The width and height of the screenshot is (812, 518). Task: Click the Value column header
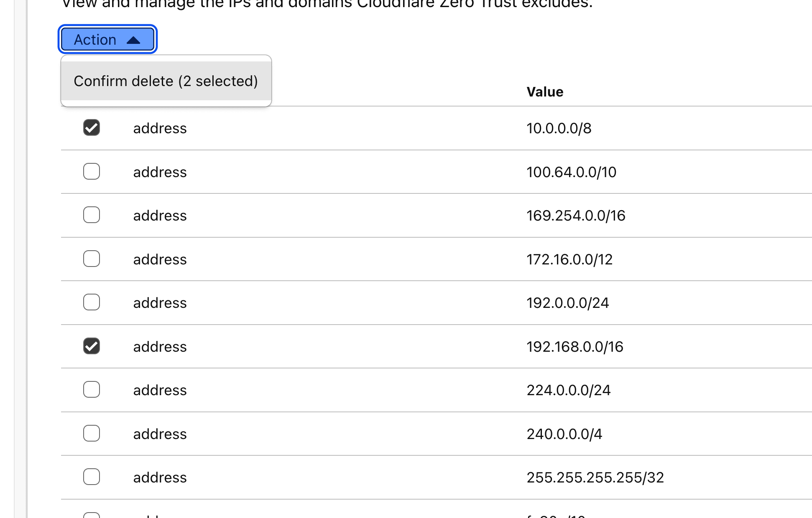coord(545,92)
